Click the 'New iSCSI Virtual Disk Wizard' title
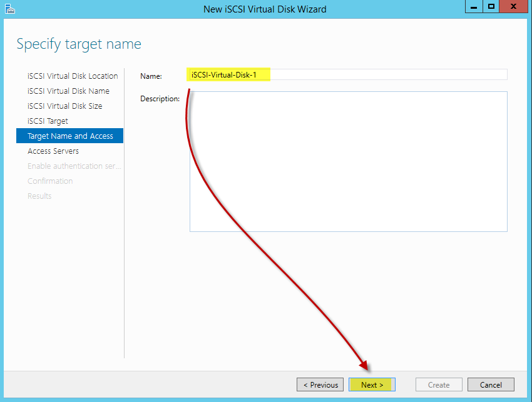This screenshot has height=402, width=532. pyautogui.click(x=265, y=9)
